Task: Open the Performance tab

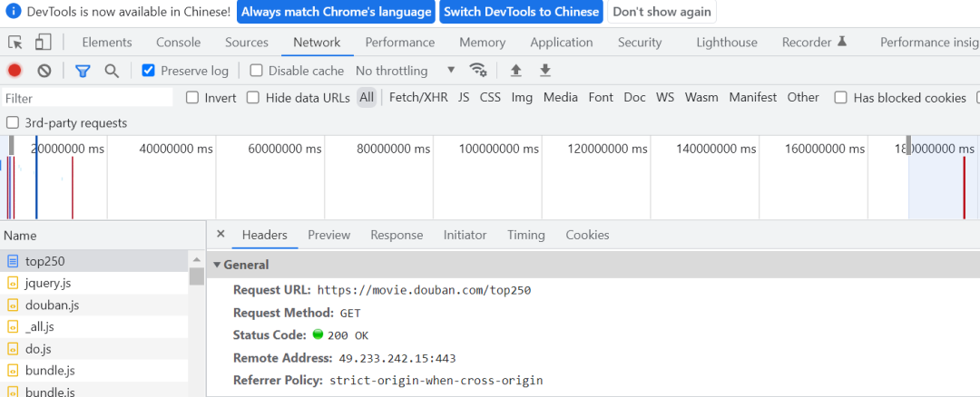Action: [x=400, y=43]
